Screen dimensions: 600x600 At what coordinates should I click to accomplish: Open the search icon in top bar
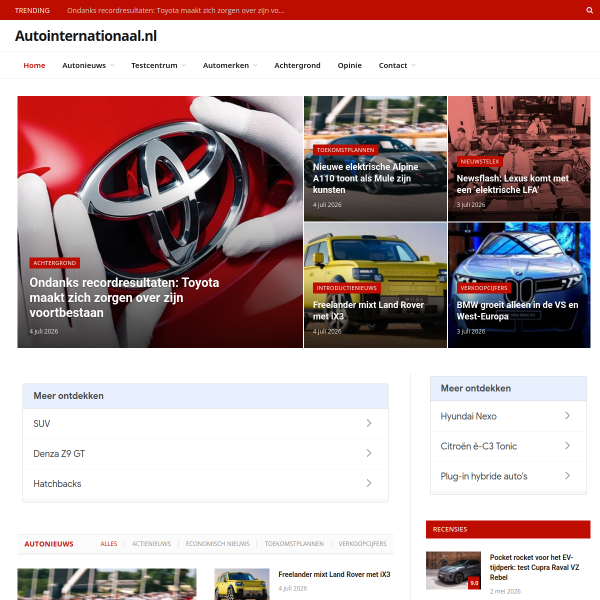(x=589, y=10)
